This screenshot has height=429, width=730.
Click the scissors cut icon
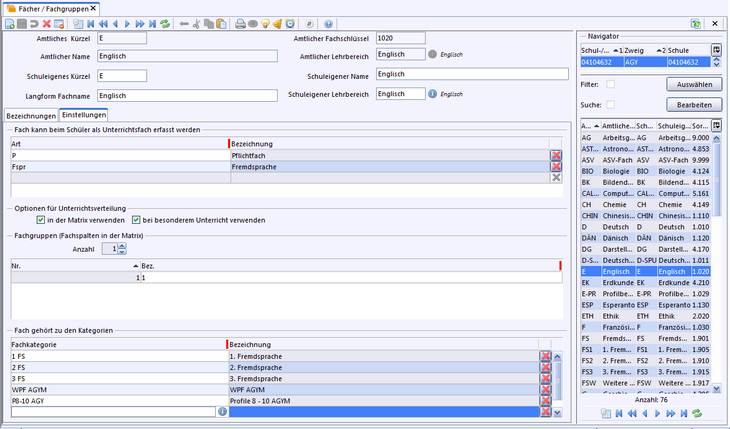pos(197,23)
